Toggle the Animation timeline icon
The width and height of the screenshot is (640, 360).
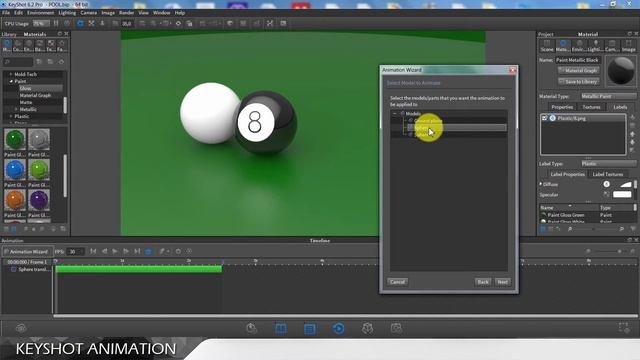[338, 328]
